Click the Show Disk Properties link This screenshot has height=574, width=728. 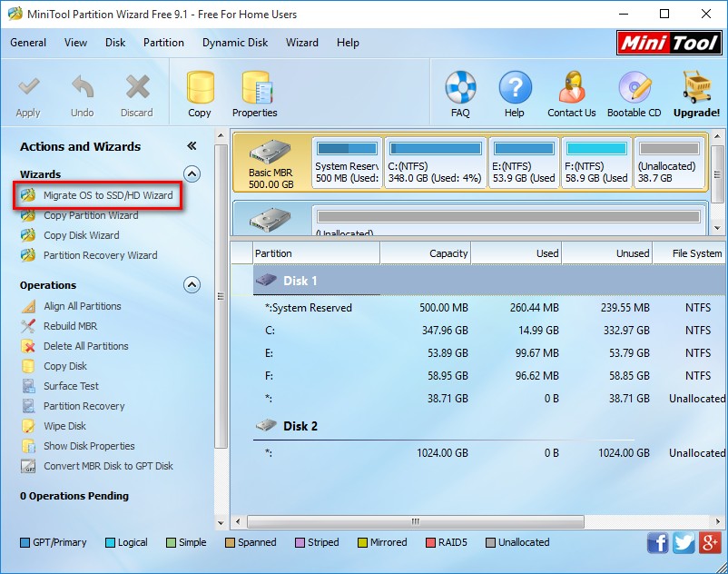[89, 446]
